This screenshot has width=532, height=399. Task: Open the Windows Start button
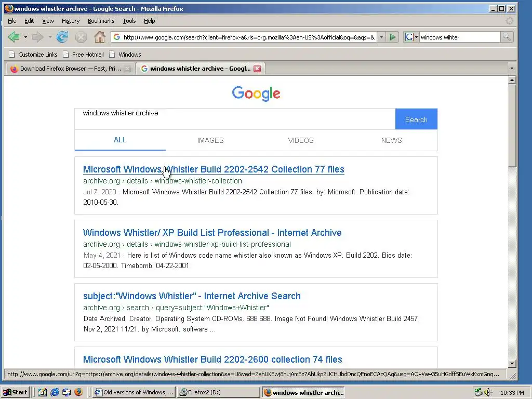tap(16, 392)
